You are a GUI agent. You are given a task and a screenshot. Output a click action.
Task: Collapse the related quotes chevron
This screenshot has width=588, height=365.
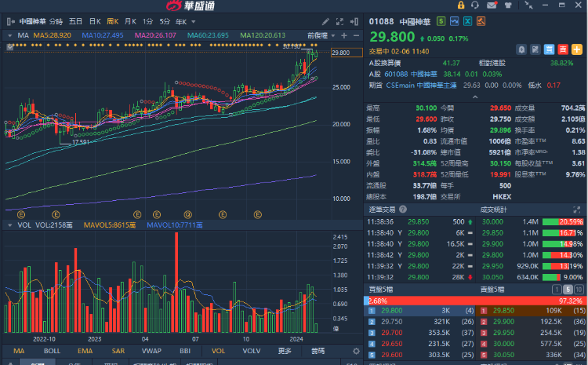[x=475, y=97]
